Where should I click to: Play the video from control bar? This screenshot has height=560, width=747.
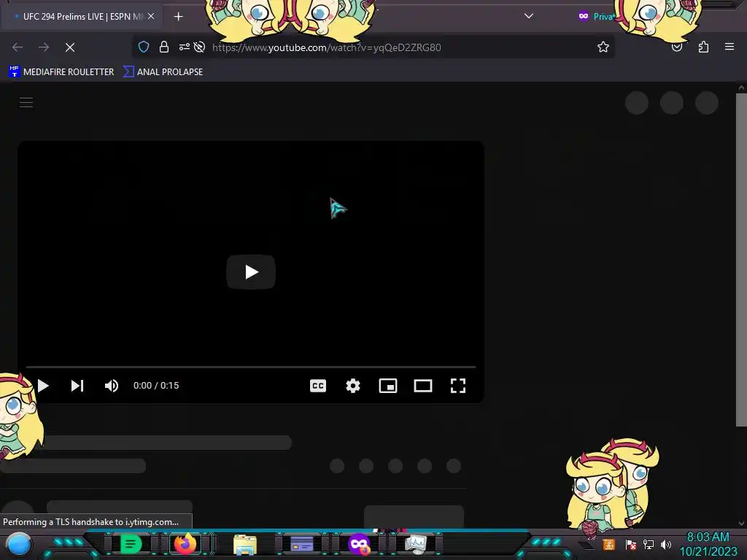pyautogui.click(x=43, y=386)
